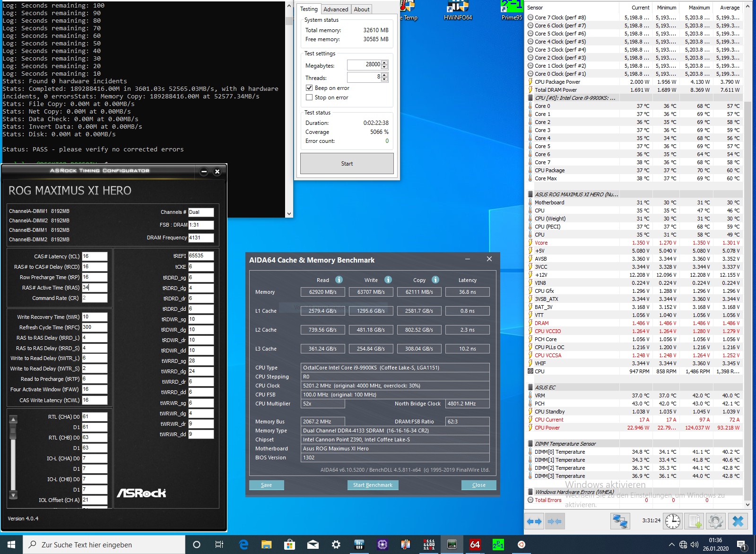This screenshot has height=554, width=756.
Task: Collapse ASUS EC sensor group
Action: [x=530, y=387]
